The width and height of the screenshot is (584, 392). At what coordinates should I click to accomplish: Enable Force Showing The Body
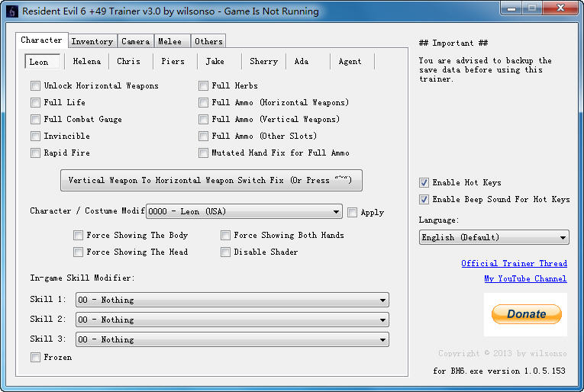78,236
